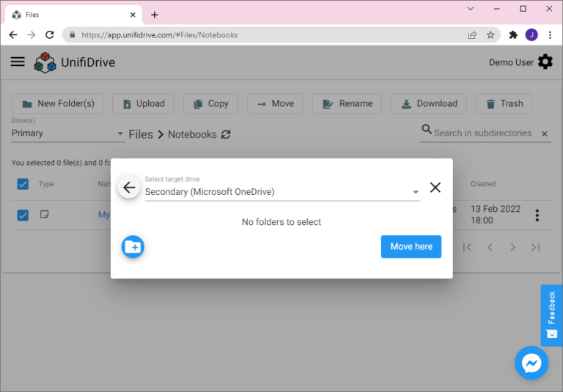This screenshot has height=392, width=563.
Task: Focus the Search in subdirectories field
Action: [482, 133]
